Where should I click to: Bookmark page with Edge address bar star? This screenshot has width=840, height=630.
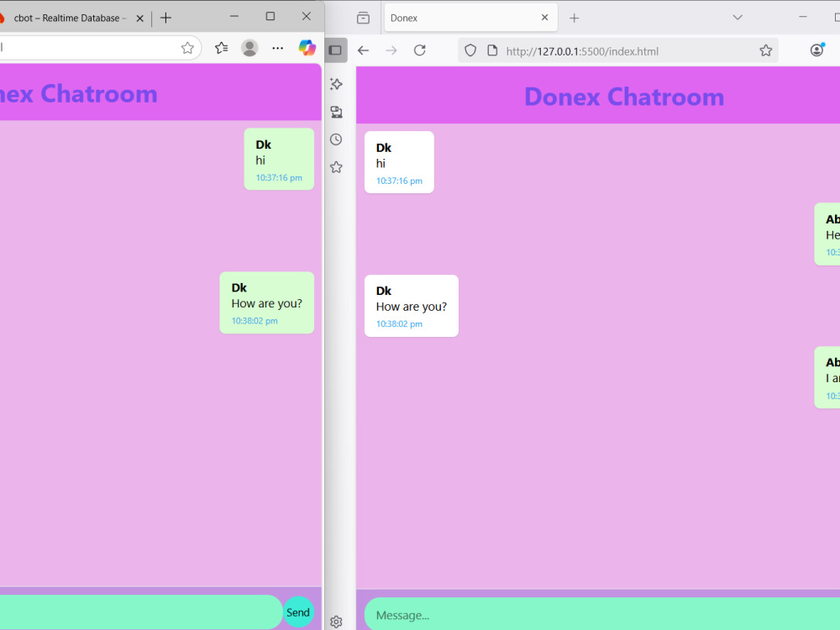tap(187, 48)
